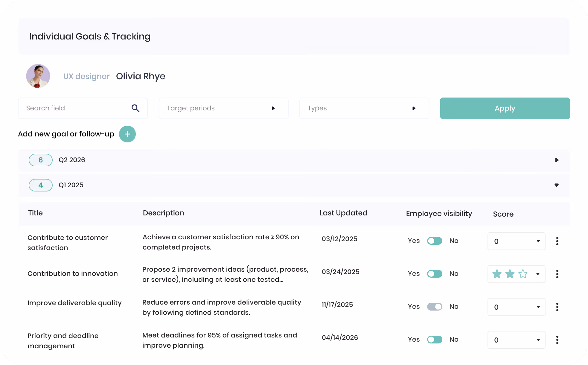The width and height of the screenshot is (588, 365).
Task: Open score dropdown for Priority and deadline management
Action: 517,340
